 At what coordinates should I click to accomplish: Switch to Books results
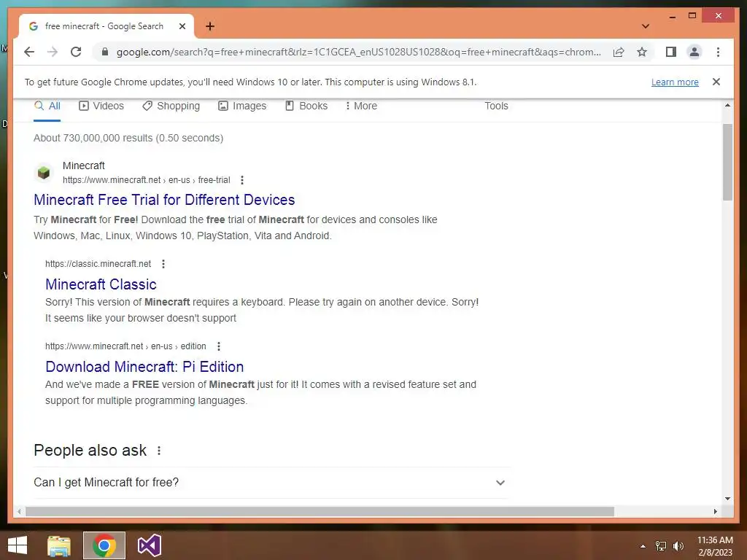(306, 106)
